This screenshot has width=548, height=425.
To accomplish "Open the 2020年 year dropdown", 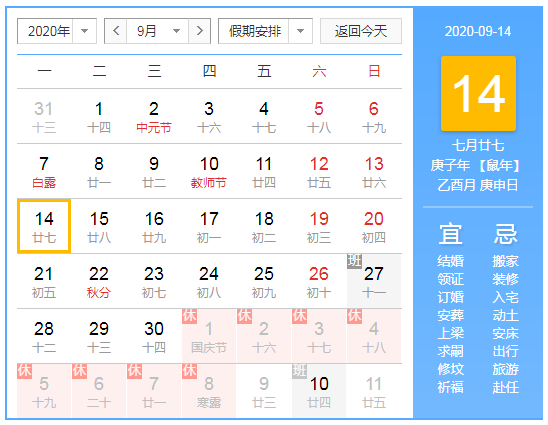I will (57, 31).
